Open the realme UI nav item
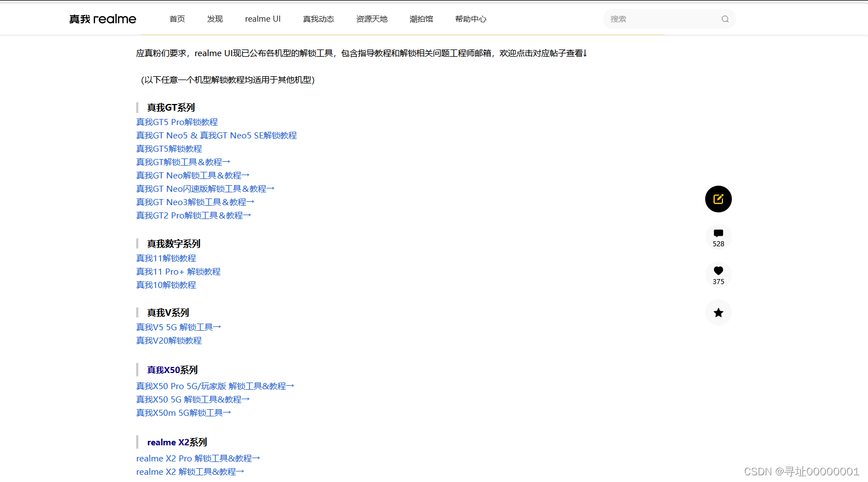The image size is (868, 482). click(x=263, y=19)
